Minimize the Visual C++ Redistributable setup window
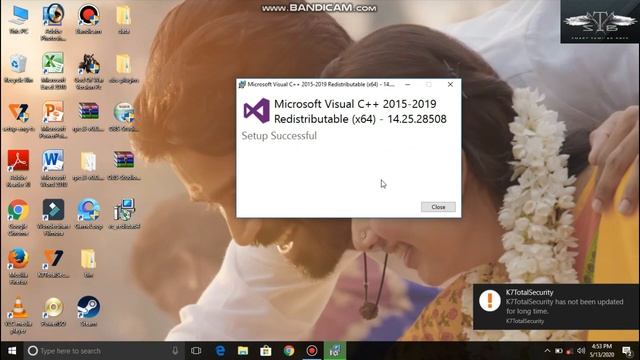640x360 pixels. [x=407, y=84]
